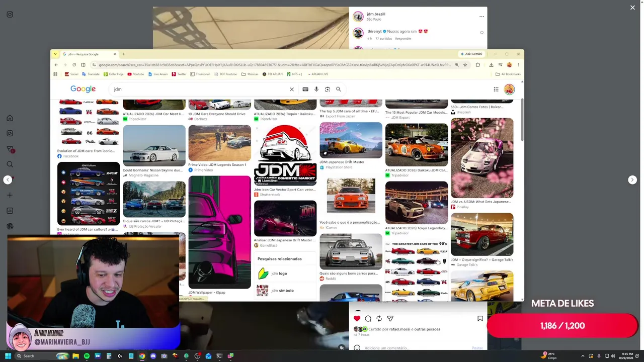Open the Google account avatar
Viewport: 644px width, 362px height.
(509, 89)
